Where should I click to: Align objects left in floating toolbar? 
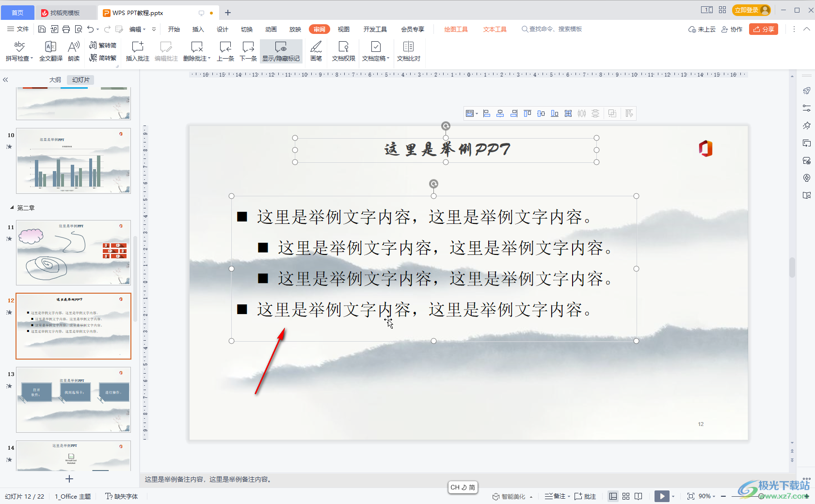[487, 113]
